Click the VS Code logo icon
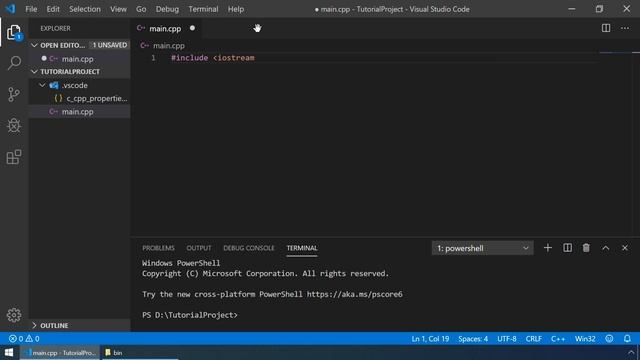Image resolution: width=640 pixels, height=360 pixels. (x=10, y=9)
